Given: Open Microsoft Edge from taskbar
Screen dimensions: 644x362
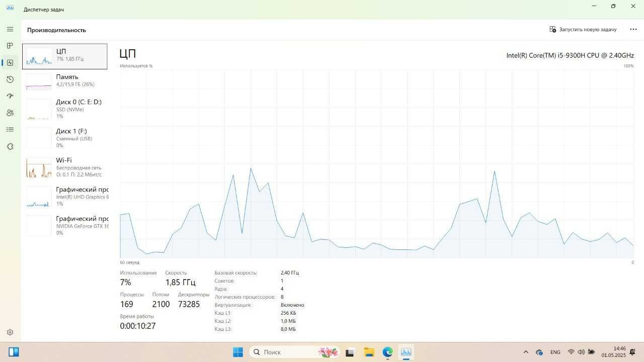Looking at the screenshot, I should 387,352.
